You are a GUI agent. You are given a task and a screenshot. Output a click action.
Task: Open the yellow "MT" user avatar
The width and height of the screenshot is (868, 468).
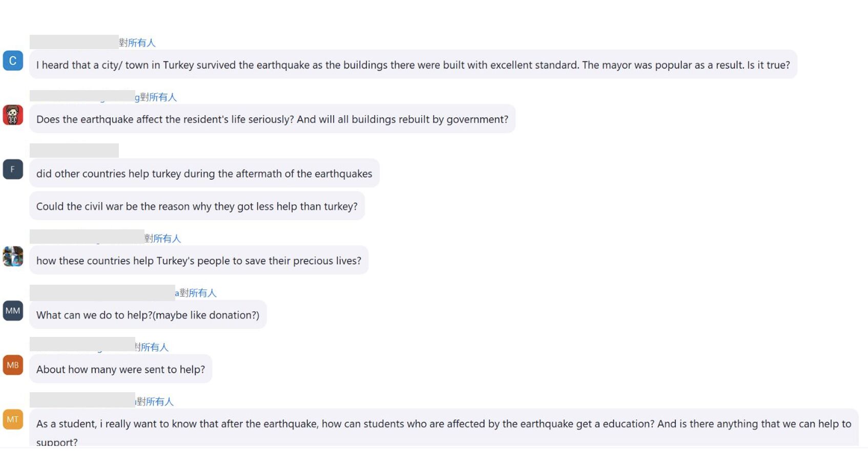click(13, 419)
